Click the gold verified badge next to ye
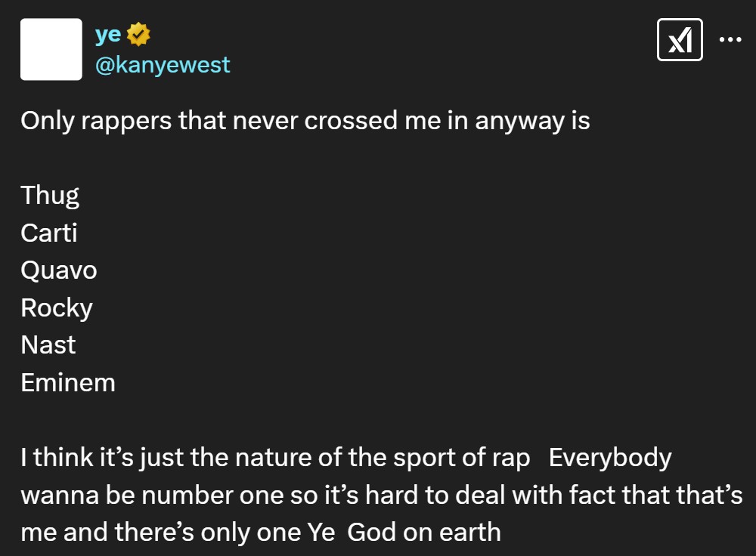The image size is (756, 556). 138,33
